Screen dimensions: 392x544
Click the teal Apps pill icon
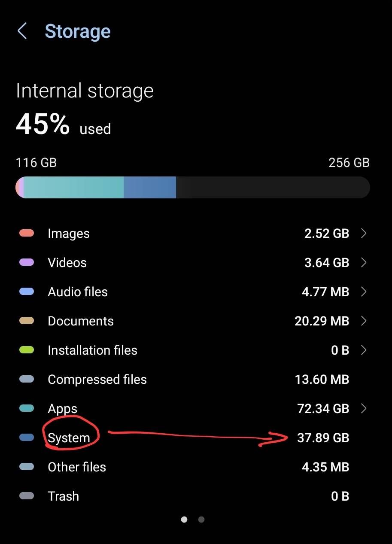point(27,408)
